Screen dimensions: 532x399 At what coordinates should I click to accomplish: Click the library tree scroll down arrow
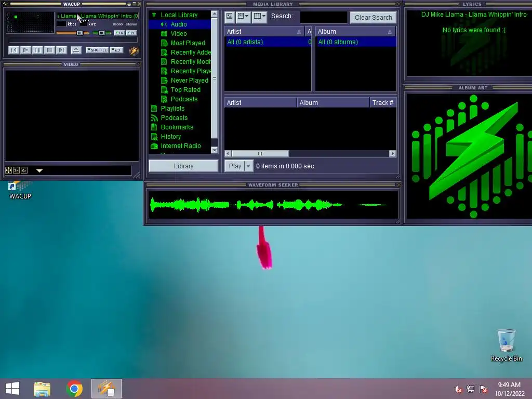(x=215, y=150)
